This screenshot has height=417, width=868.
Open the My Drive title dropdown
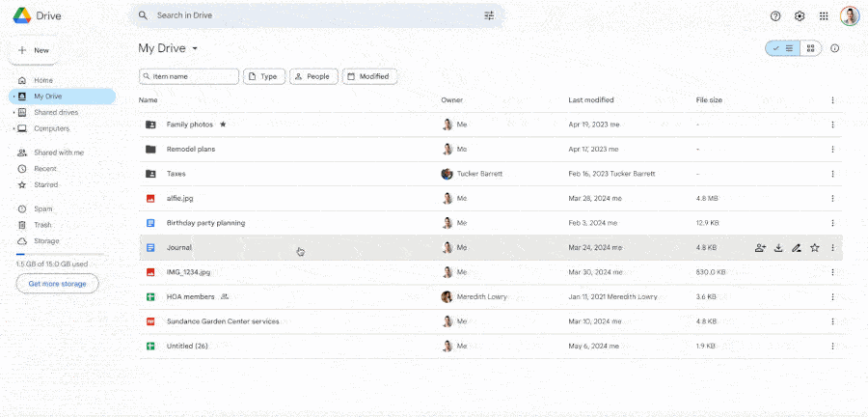click(195, 48)
